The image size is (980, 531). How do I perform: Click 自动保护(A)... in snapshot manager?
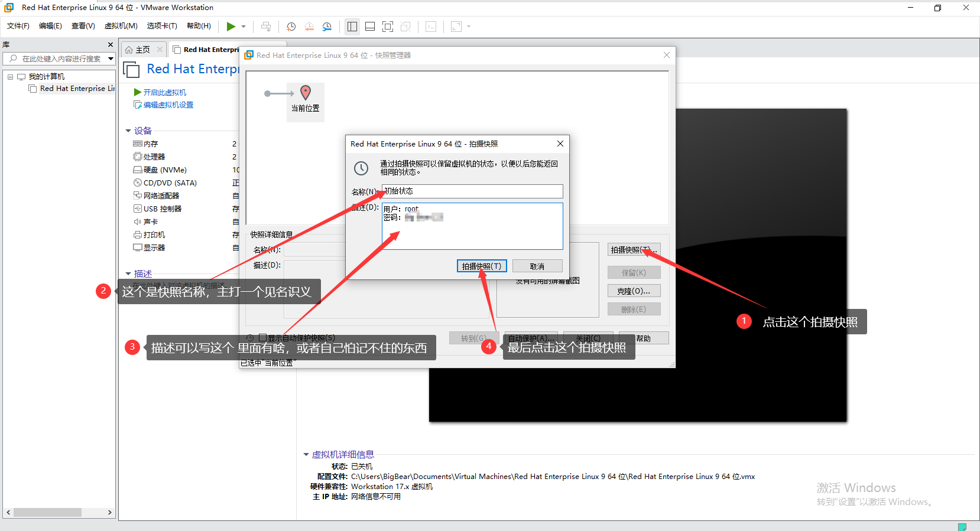coord(532,338)
